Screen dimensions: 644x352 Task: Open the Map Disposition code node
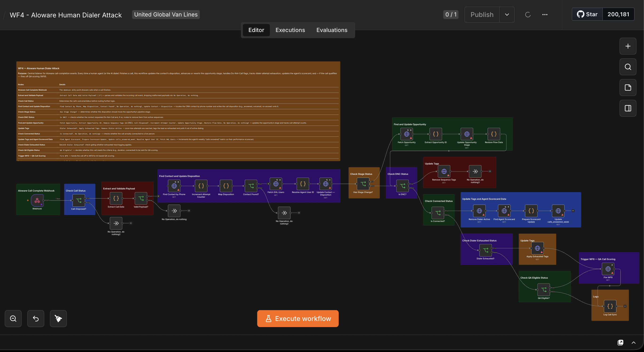(x=226, y=186)
